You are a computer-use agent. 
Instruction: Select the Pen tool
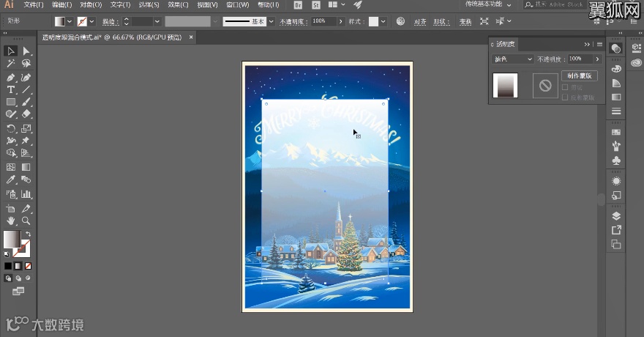point(11,77)
